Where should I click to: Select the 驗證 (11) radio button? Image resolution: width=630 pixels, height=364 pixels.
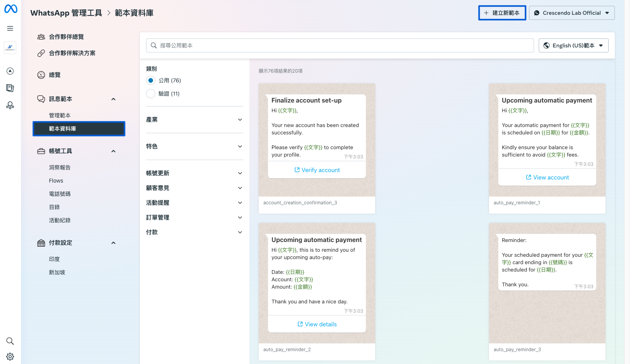click(x=151, y=94)
